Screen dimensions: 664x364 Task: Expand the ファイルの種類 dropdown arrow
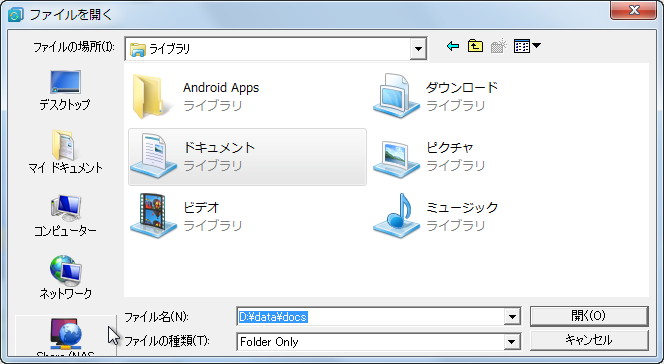tap(512, 341)
